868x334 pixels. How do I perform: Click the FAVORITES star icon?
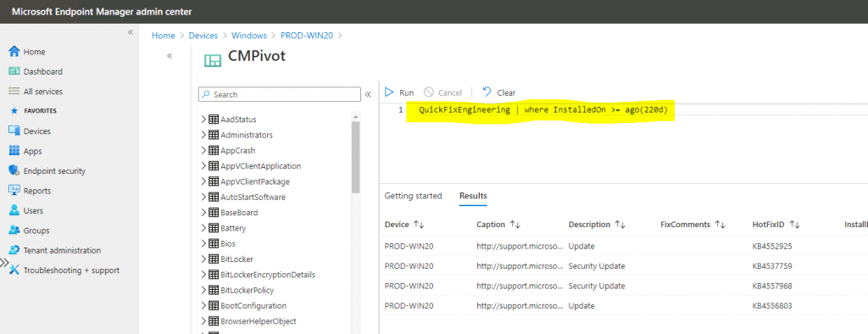pyautogui.click(x=14, y=111)
